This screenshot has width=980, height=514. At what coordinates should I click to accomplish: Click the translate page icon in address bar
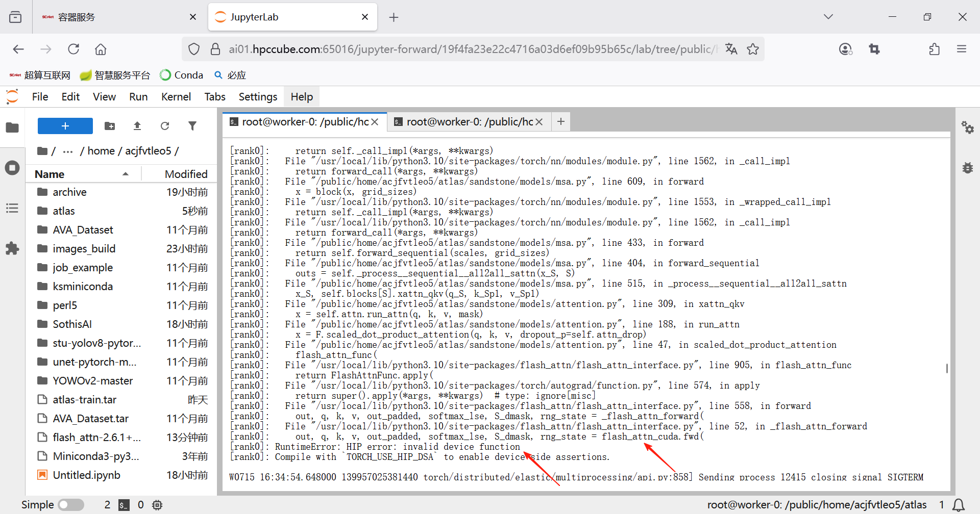tap(731, 49)
